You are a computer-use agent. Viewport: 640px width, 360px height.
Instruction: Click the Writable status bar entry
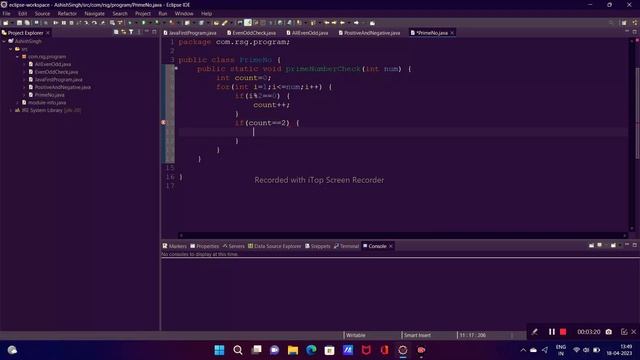(356, 335)
